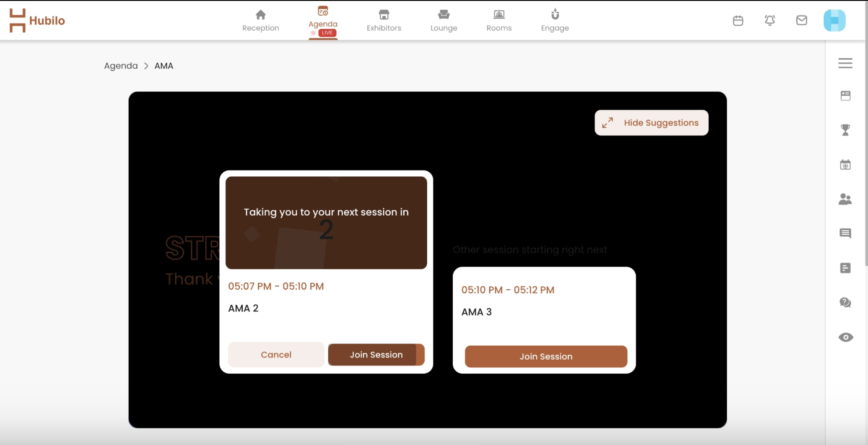Click the AMA 2 session title
Viewport: 868px width, 445px height.
243,308
